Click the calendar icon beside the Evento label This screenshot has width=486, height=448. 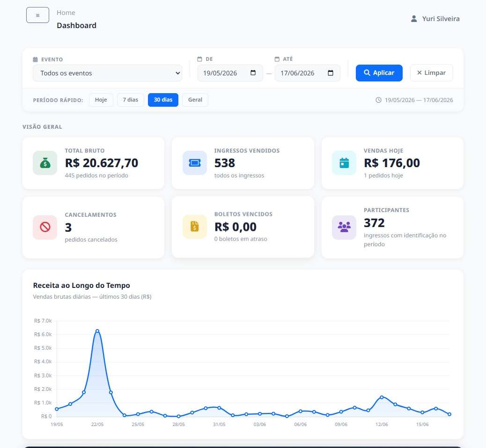35,59
